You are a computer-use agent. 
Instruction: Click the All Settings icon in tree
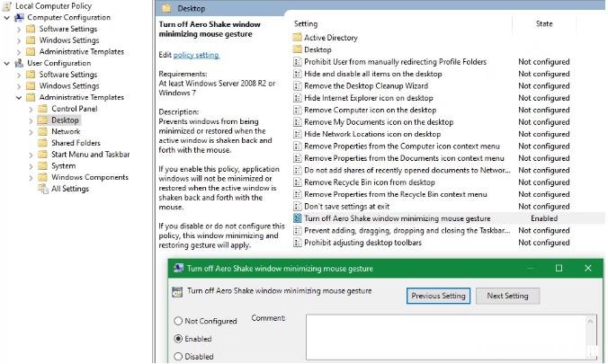(42, 189)
